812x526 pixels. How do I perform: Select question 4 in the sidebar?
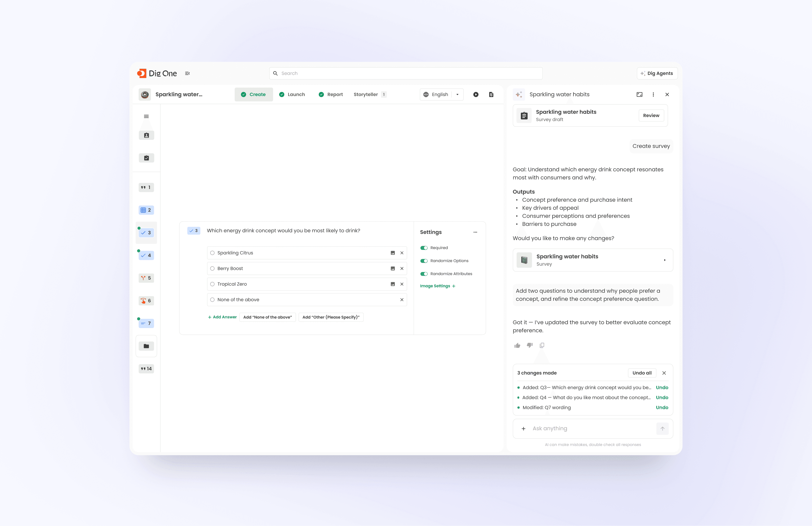(x=146, y=256)
